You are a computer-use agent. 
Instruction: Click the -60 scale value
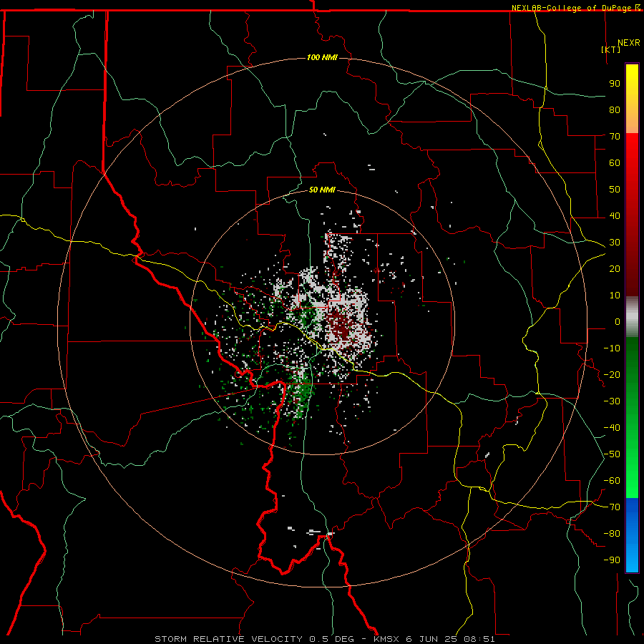pos(612,481)
